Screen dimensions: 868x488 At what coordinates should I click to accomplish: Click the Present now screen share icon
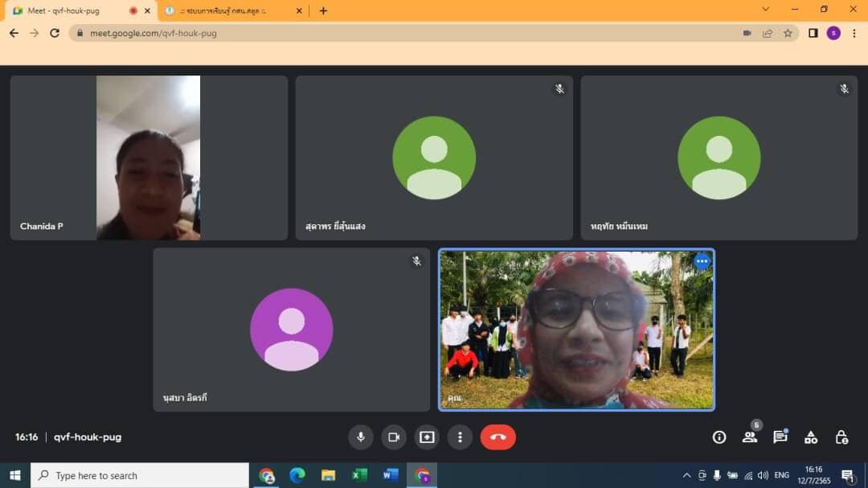[x=427, y=437]
